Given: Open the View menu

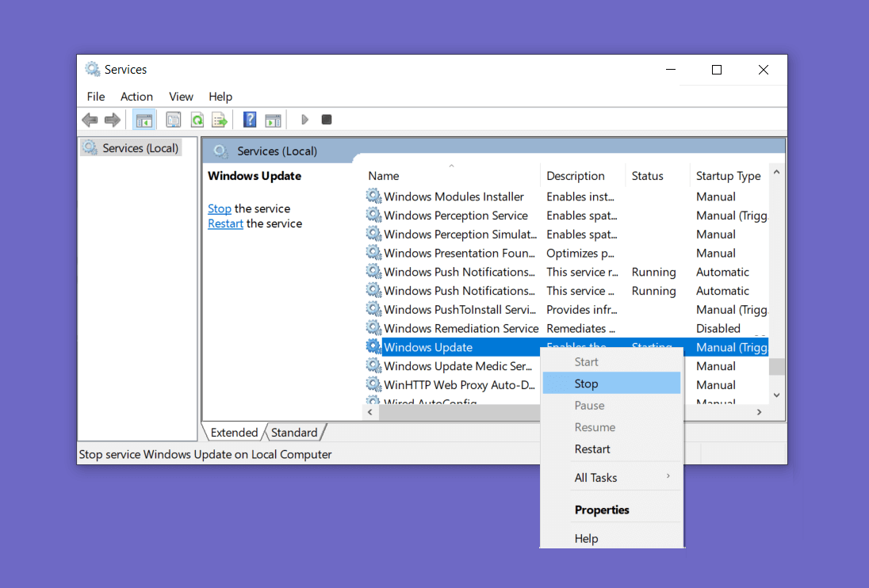Looking at the screenshot, I should point(181,97).
